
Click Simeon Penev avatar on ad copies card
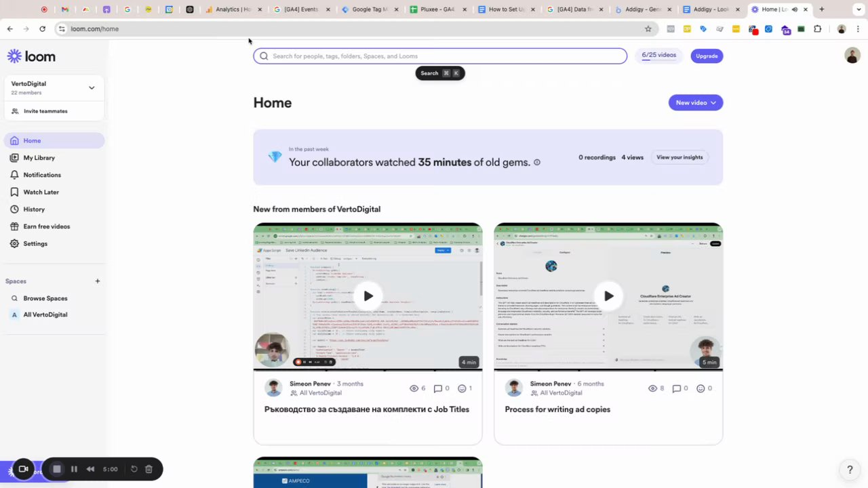click(515, 388)
